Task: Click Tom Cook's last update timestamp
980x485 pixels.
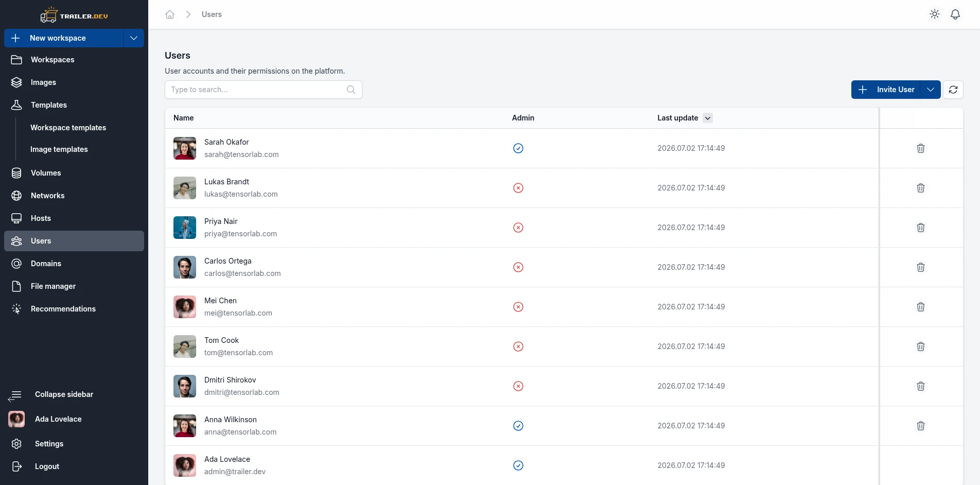Action: [x=691, y=347]
